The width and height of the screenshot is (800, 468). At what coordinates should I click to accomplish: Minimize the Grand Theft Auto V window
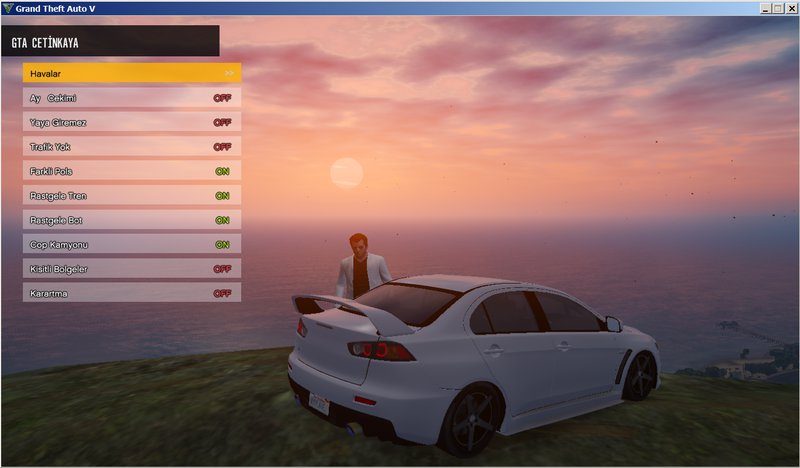[x=766, y=8]
